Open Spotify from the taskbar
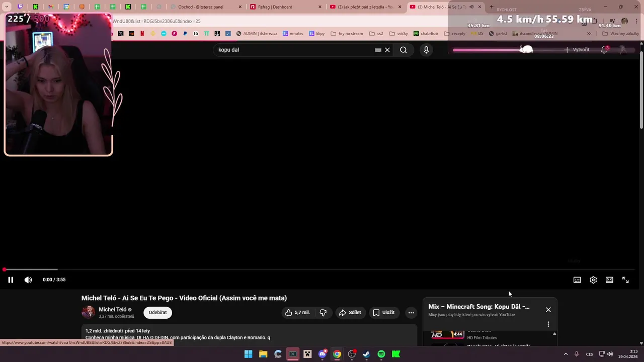The image size is (644, 362). (381, 354)
